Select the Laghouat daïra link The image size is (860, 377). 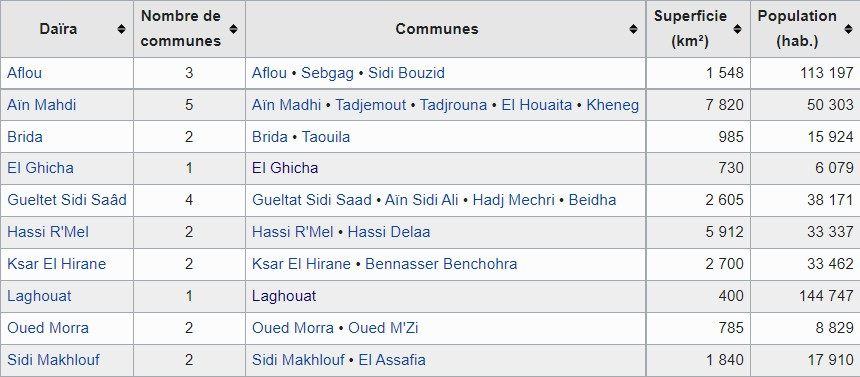39,296
